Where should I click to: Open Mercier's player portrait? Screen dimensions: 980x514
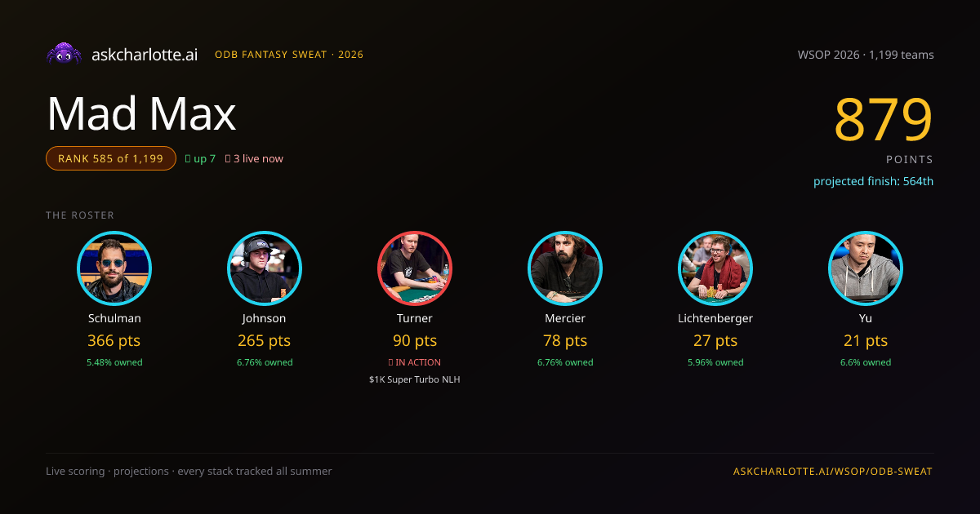click(565, 268)
